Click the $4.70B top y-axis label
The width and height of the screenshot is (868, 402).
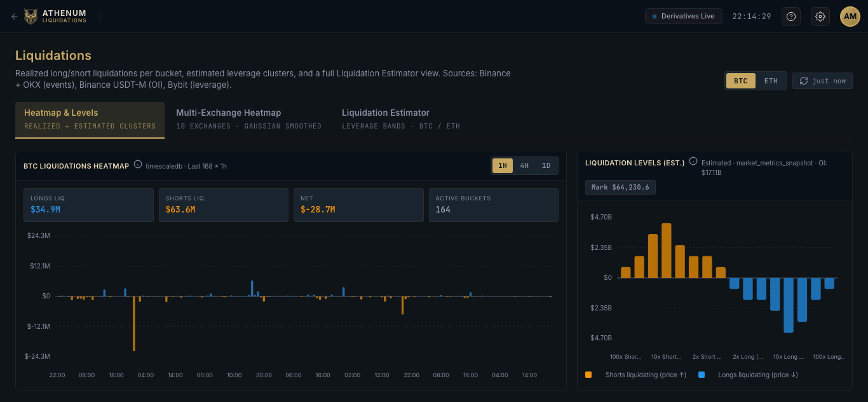point(600,217)
